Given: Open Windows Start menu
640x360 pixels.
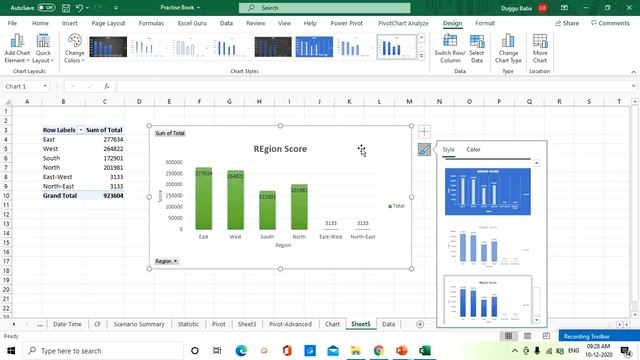Looking at the screenshot, I should click(11, 351).
